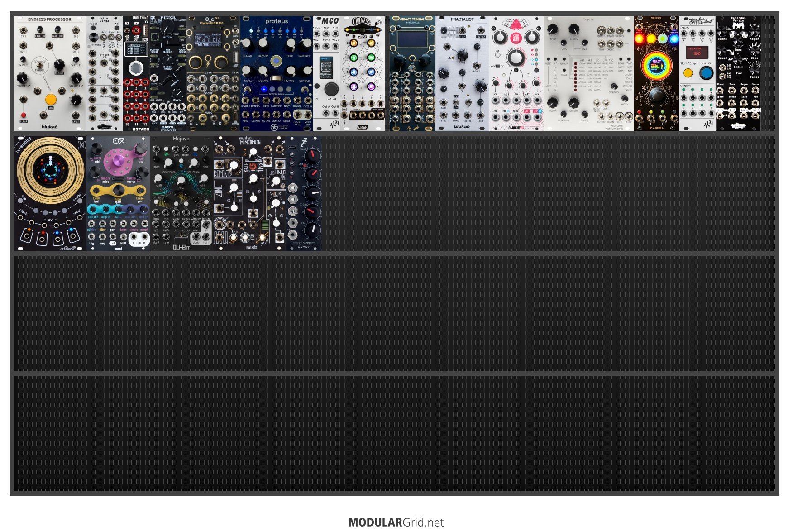Click the CUTOFF knob on Arplus
793x532 pixels.
[573, 102]
